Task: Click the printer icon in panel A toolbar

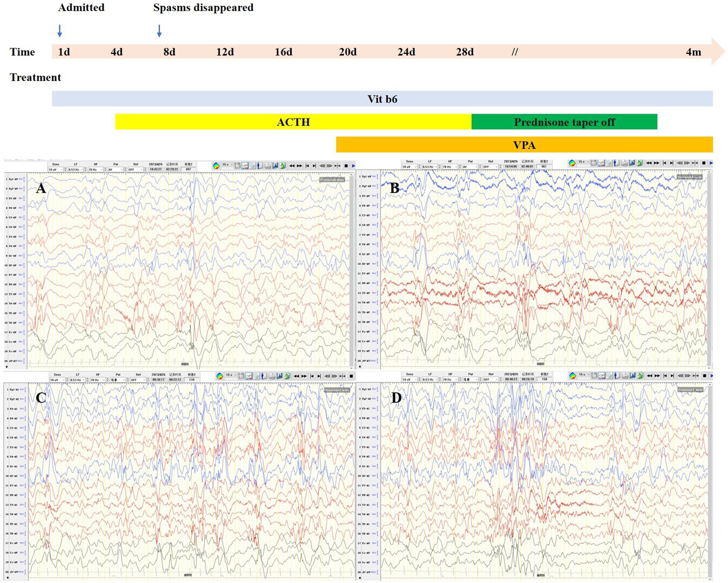Action: pos(267,166)
